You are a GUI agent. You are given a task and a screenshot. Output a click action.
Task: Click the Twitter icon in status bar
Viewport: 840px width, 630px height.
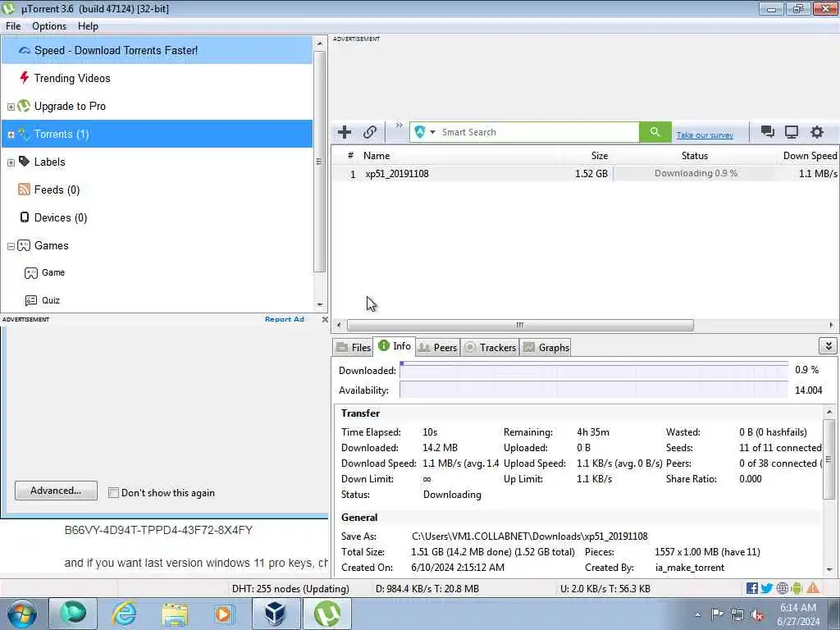coord(767,588)
